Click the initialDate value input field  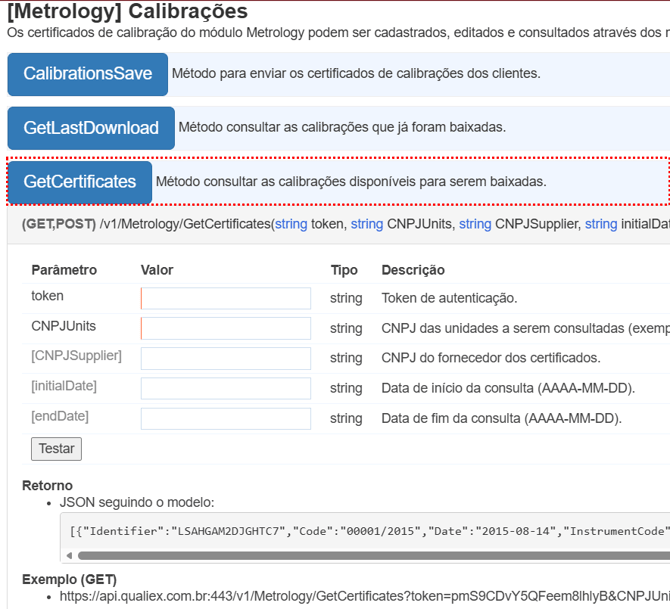(226, 388)
